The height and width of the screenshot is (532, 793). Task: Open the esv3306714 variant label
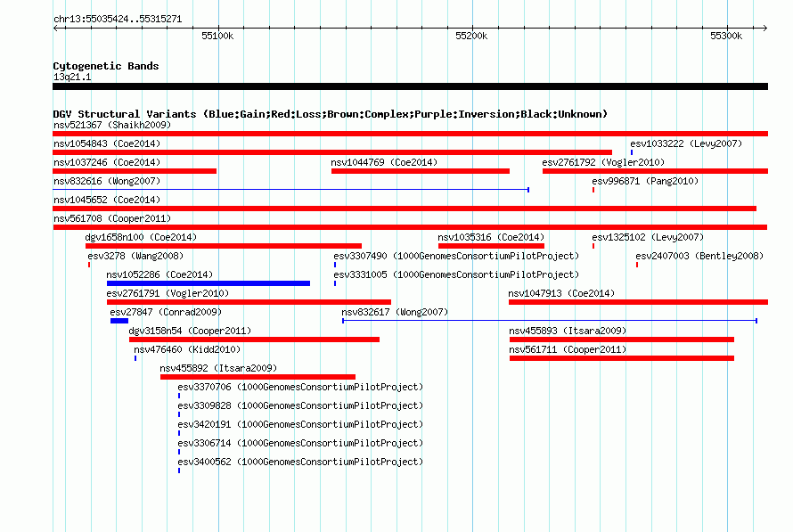pyautogui.click(x=300, y=443)
